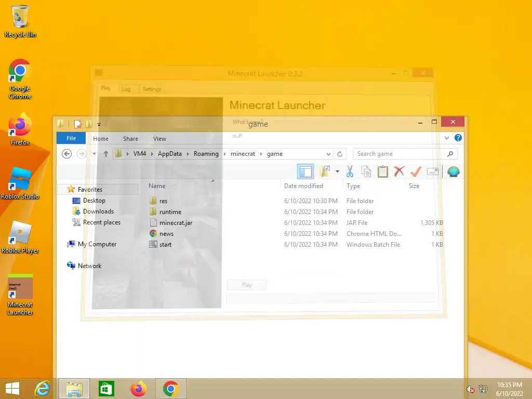Expand dropdown arrow after AppData breadcrumb

188,154
